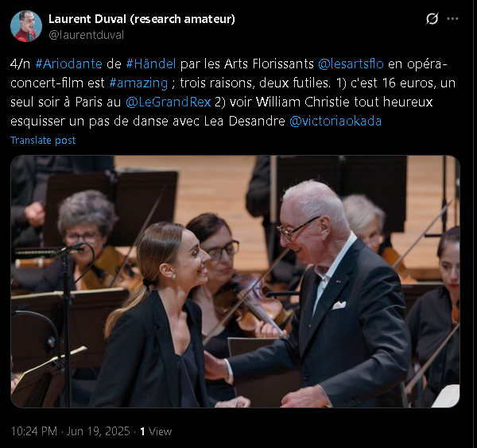Visit the @laurentduval handle under the name

[87, 35]
